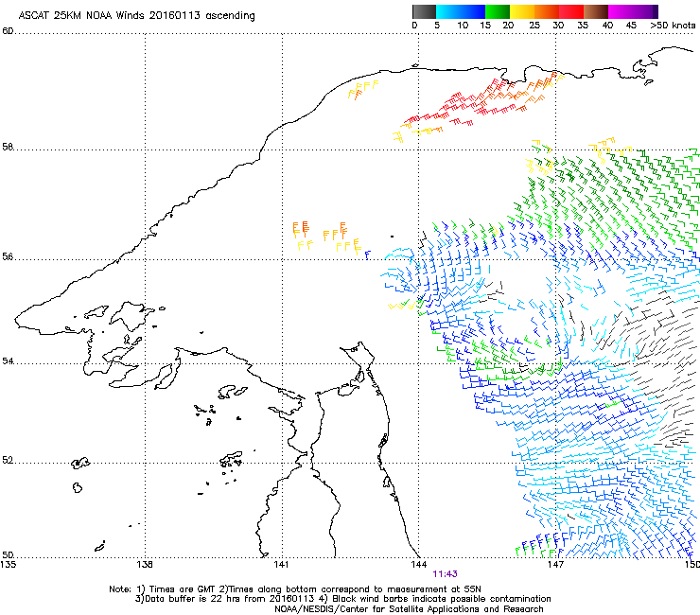
Task: Click the "58" latitude label
Action: tap(8, 147)
